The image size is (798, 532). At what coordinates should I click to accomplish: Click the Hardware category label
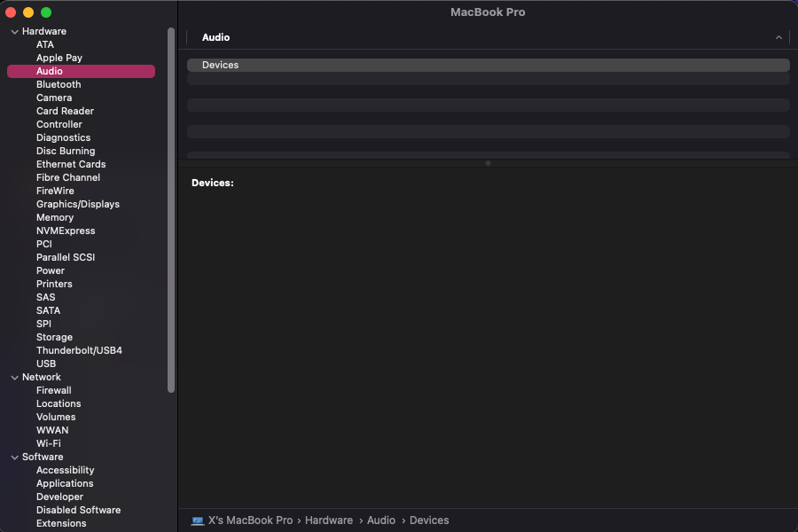click(44, 32)
